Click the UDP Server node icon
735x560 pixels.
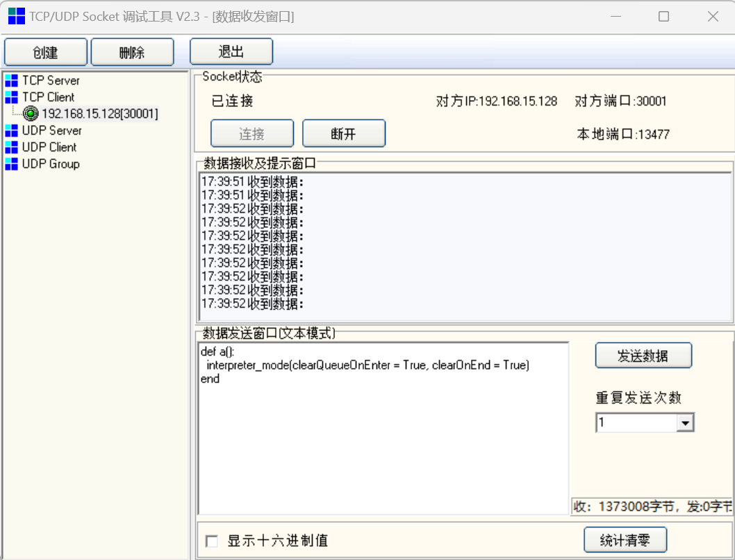pos(11,131)
